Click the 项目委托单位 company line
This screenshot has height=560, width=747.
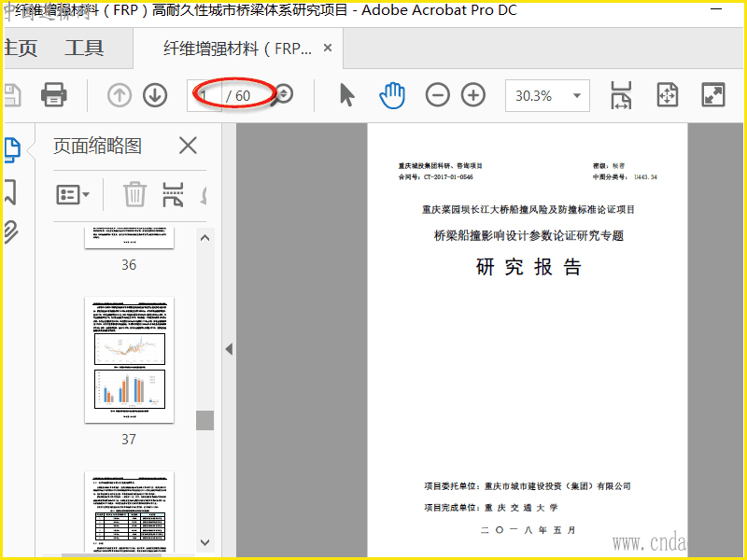(528, 486)
